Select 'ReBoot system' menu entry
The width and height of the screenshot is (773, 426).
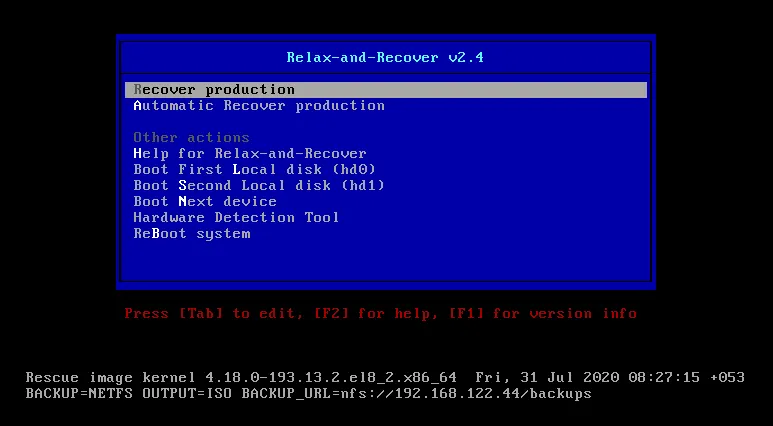(192, 234)
